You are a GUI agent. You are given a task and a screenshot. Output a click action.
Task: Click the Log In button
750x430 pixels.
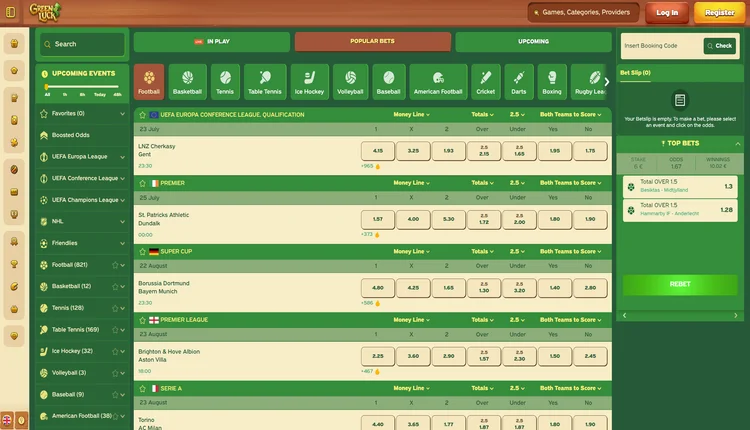667,13
